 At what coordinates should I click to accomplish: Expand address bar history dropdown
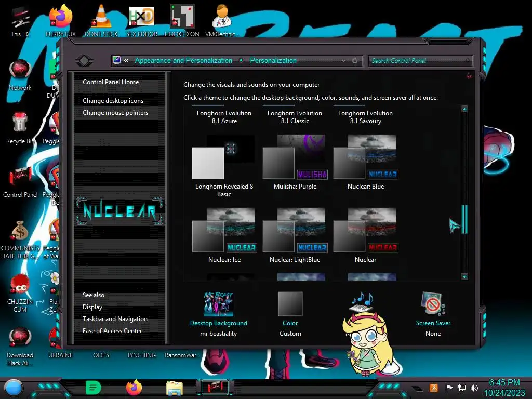tap(344, 61)
